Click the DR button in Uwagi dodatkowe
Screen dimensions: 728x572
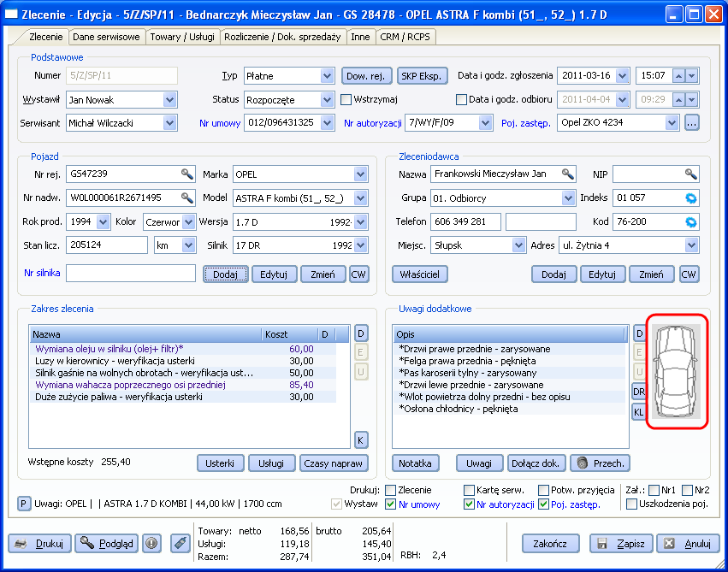[639, 392]
